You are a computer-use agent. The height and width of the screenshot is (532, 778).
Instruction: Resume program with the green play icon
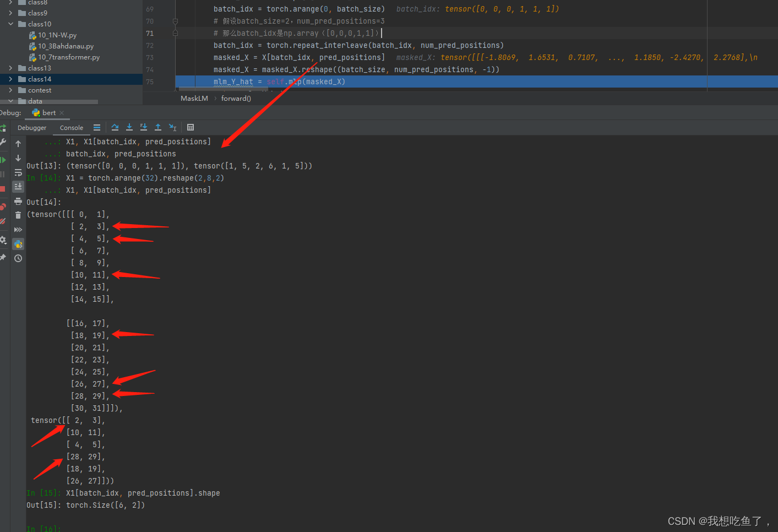pos(3,160)
